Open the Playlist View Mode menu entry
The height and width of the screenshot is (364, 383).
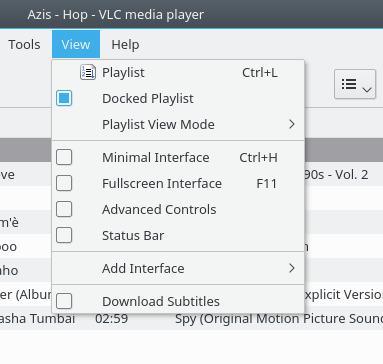(178, 124)
